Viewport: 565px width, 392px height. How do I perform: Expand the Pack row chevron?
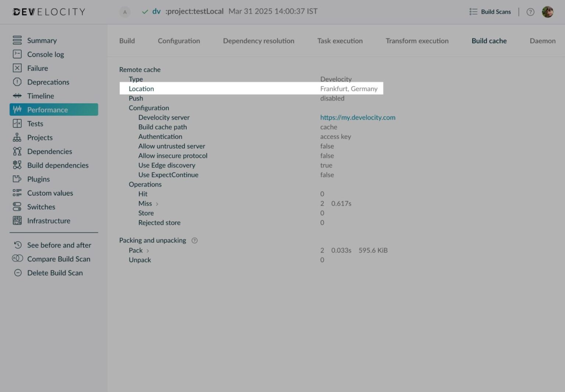coord(148,251)
